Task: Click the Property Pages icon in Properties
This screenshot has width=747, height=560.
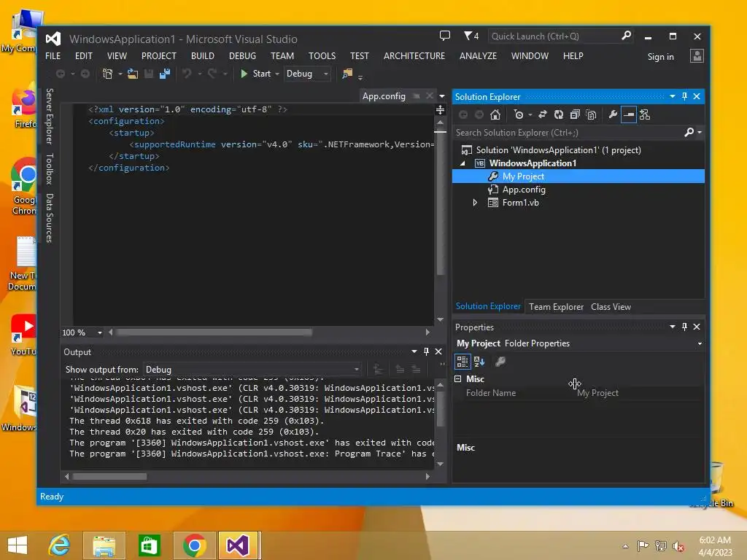Action: pyautogui.click(x=500, y=362)
